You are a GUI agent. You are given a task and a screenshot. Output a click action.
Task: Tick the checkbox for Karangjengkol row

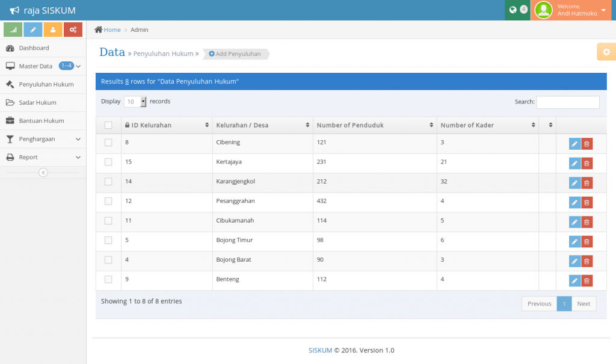[108, 182]
